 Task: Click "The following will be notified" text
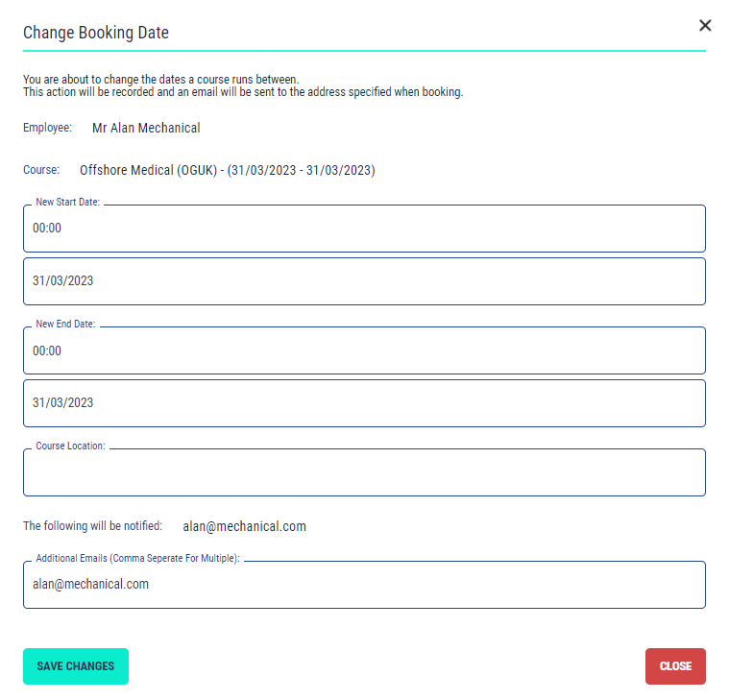[x=92, y=526]
